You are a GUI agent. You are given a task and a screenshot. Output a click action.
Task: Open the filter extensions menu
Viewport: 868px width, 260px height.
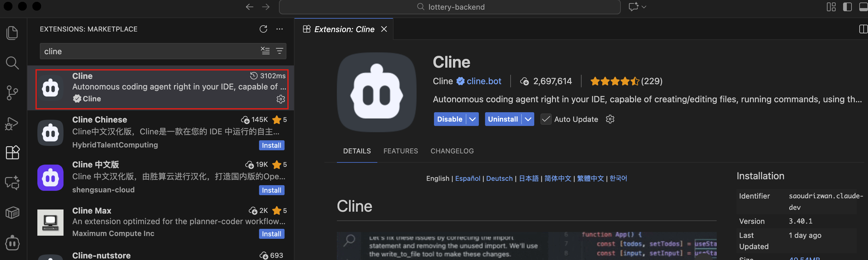279,51
